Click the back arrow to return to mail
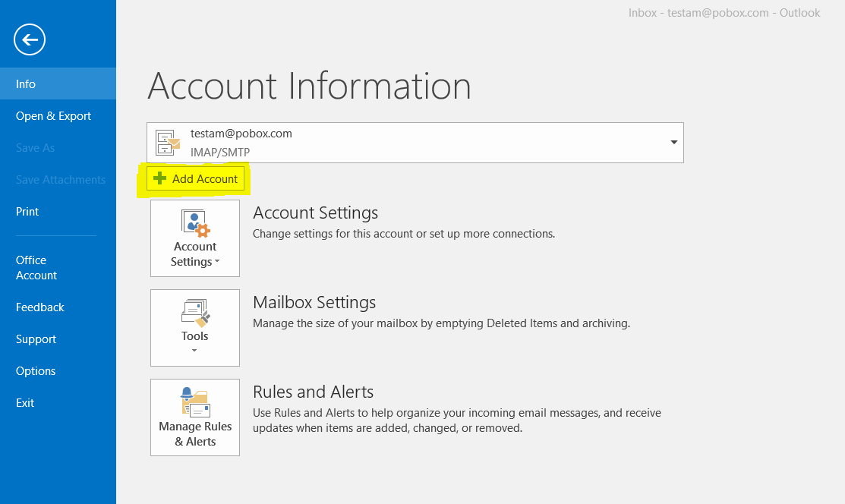The image size is (845, 504). click(x=30, y=39)
